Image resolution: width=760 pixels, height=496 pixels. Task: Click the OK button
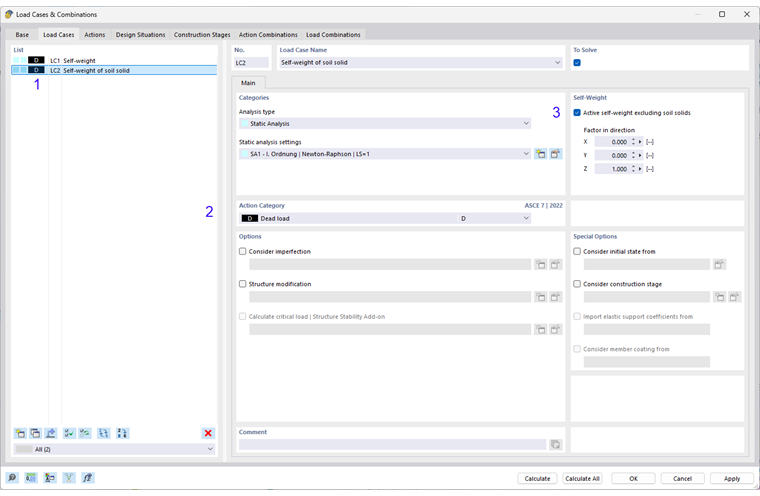tap(633, 479)
